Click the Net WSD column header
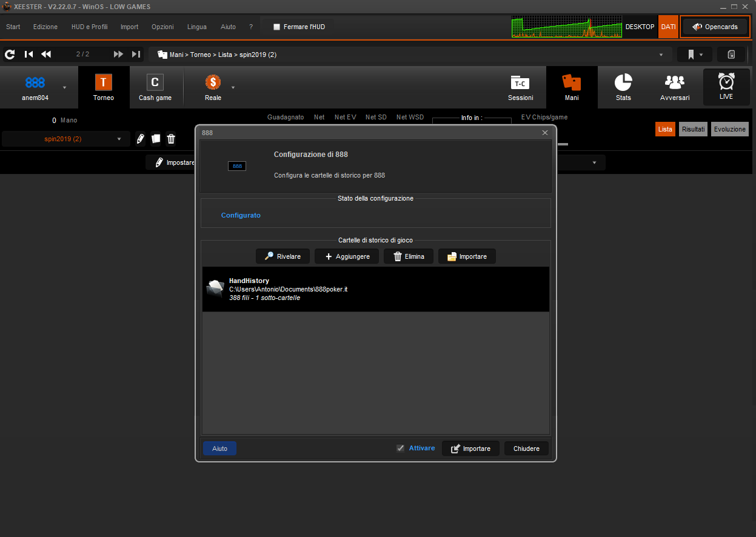This screenshot has height=537, width=756. (x=410, y=117)
